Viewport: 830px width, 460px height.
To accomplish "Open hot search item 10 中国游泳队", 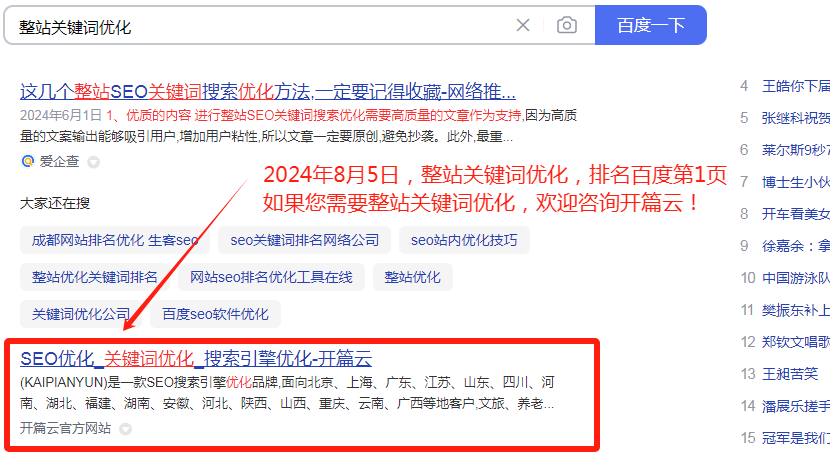I will click(796, 278).
